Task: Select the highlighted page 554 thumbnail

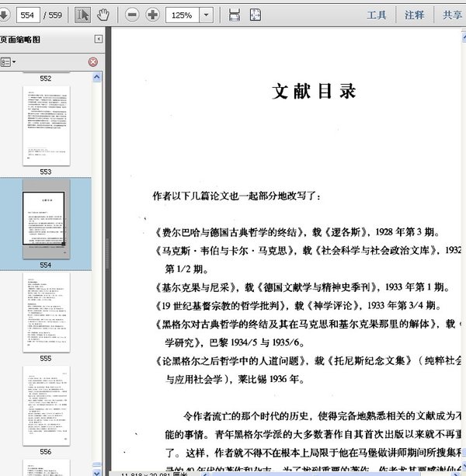Action: (x=46, y=218)
